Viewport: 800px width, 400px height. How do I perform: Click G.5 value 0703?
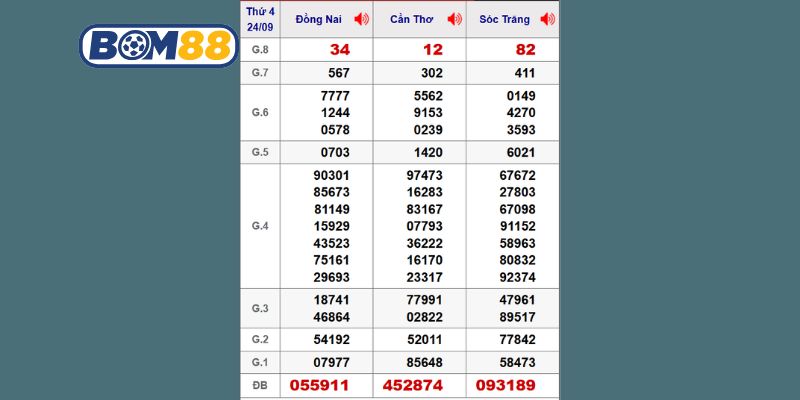[x=335, y=153]
